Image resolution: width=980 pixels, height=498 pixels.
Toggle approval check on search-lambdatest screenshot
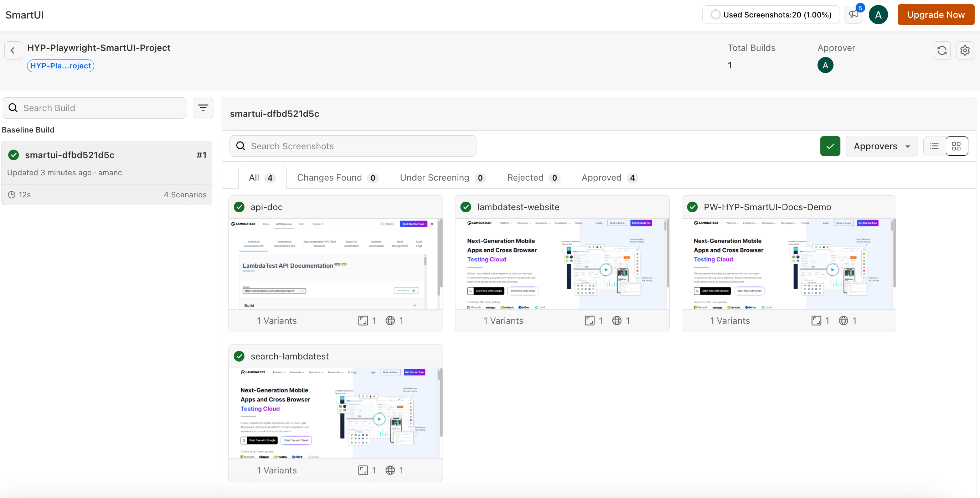(x=239, y=356)
